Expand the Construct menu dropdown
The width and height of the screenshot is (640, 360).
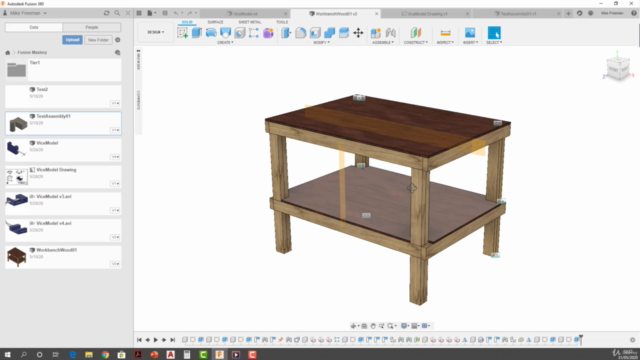[x=416, y=42]
